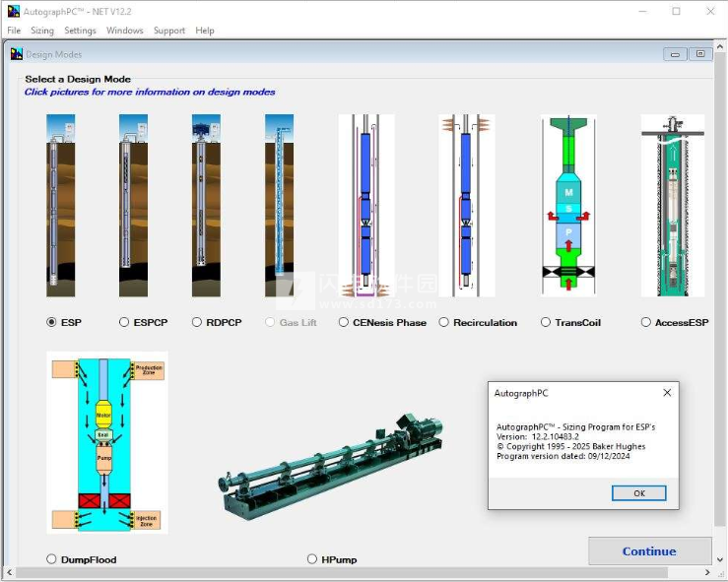
Task: Open the Settings menu
Action: click(80, 31)
